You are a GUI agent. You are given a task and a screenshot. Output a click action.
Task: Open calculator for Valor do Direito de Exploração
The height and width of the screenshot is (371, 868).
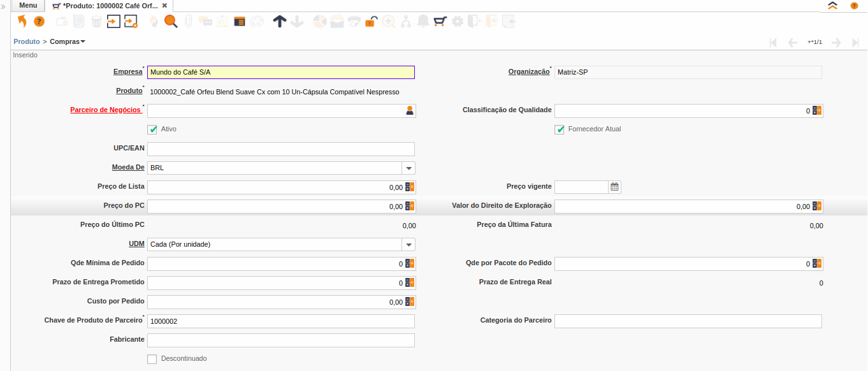pos(817,207)
